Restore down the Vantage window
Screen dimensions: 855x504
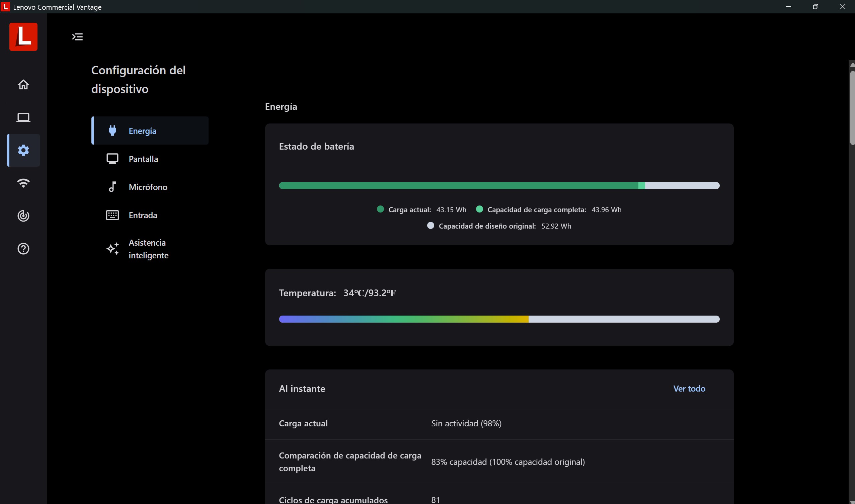(x=815, y=6)
